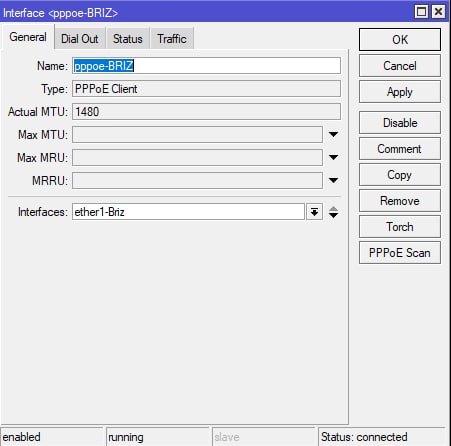Switch to the Dial Out tab
The height and width of the screenshot is (446, 451).
tap(80, 39)
